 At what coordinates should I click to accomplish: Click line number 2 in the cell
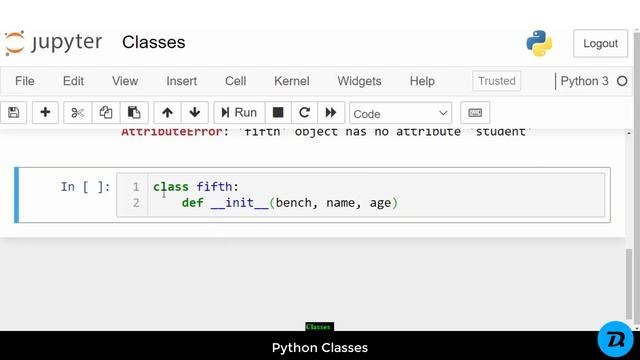136,203
